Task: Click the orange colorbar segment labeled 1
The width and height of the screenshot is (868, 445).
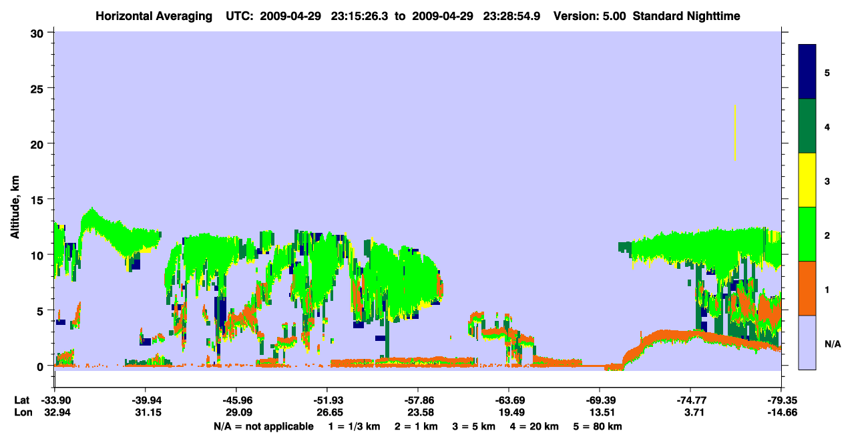Action: point(807,288)
